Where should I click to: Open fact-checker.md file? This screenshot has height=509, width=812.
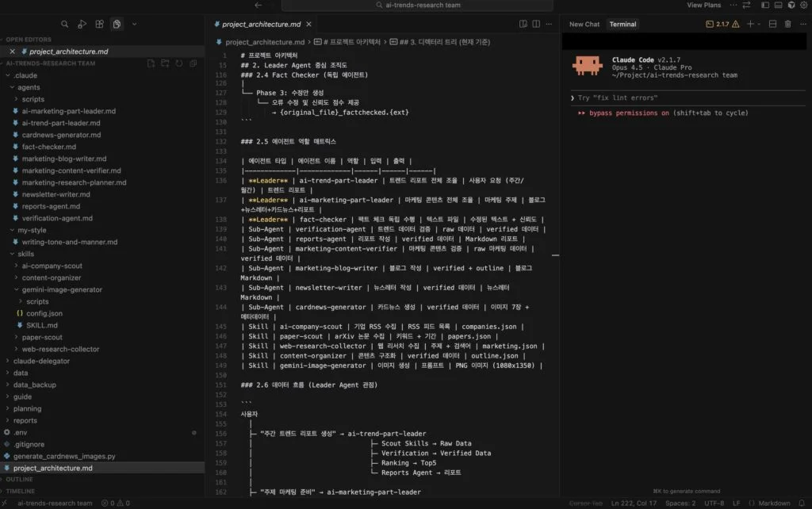pyautogui.click(x=48, y=147)
